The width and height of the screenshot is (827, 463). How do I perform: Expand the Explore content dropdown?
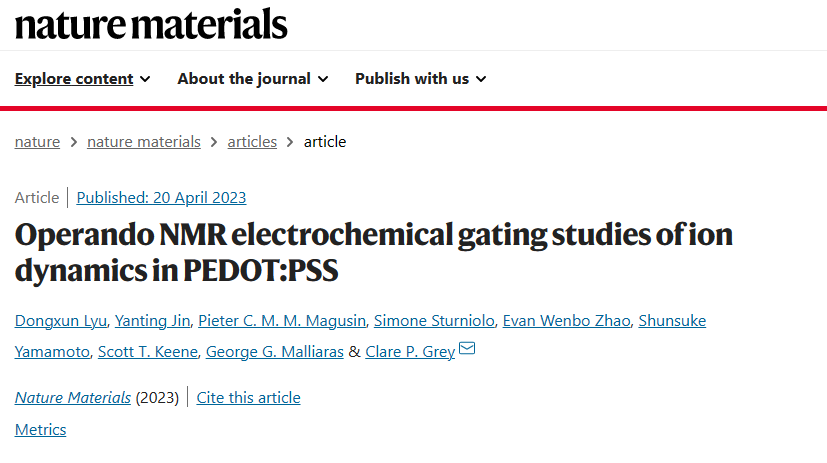coord(82,79)
